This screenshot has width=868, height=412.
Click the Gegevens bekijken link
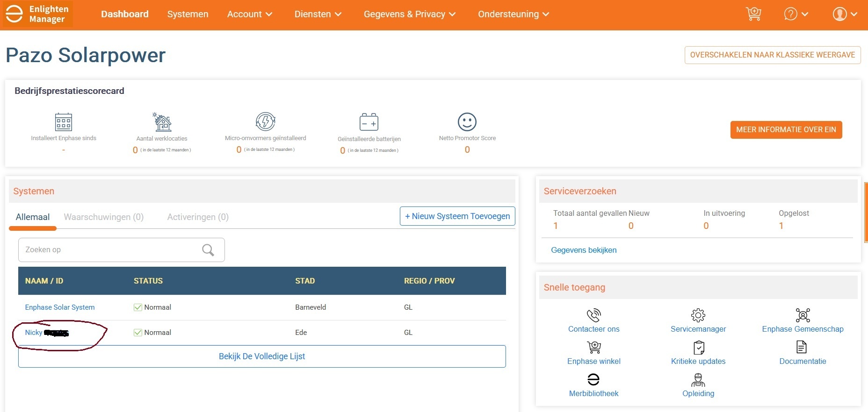584,250
